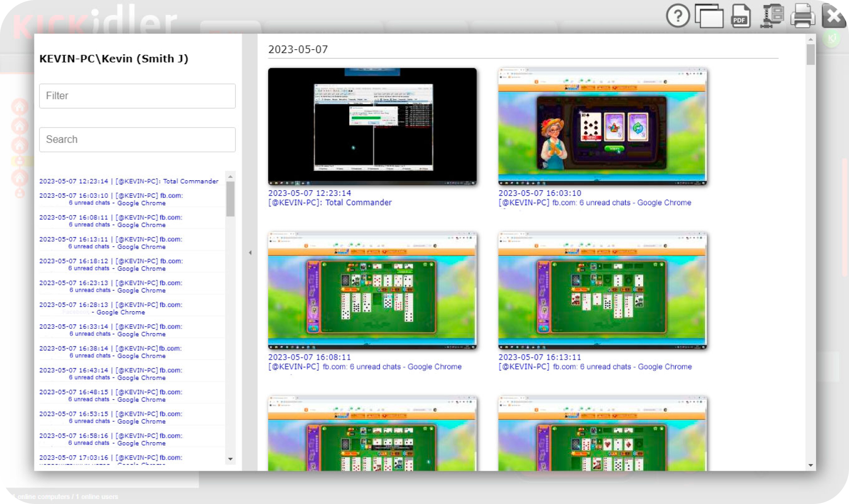Click caption link 2023-05-07 16:13:11 fb.com

pos(595,362)
